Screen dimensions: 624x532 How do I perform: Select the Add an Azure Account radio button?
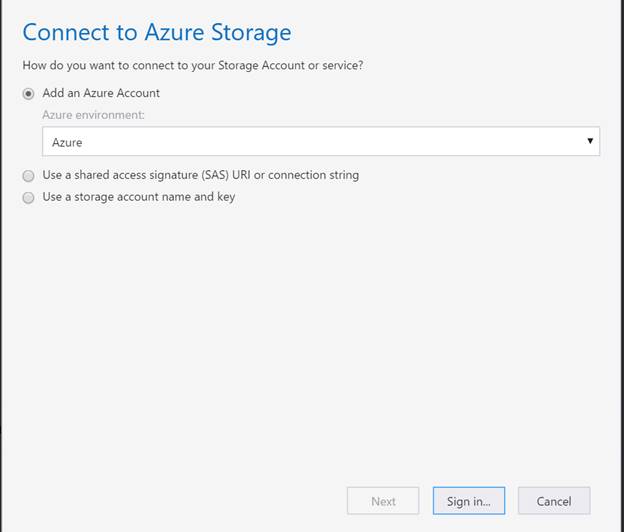[x=28, y=94]
